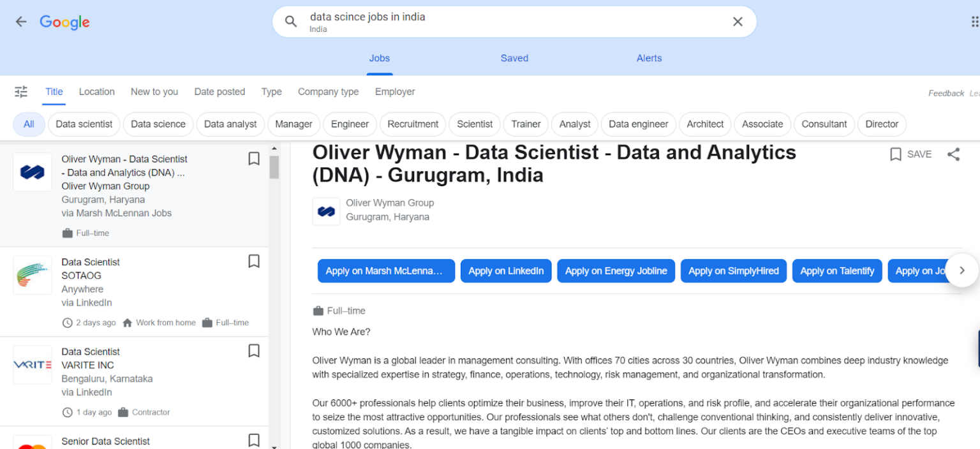Expand the Company type filter
980x449 pixels.
point(328,92)
